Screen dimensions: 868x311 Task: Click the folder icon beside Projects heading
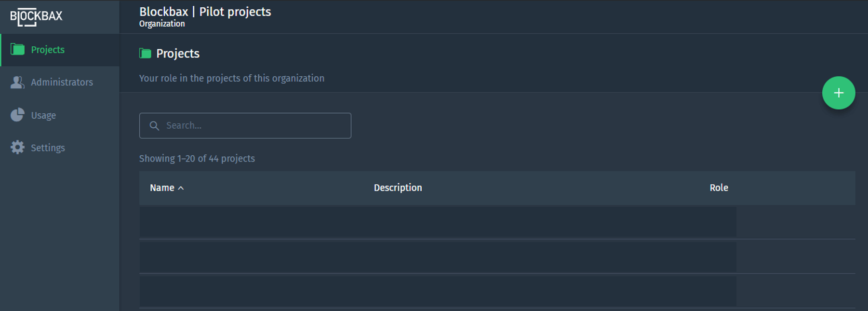point(145,54)
